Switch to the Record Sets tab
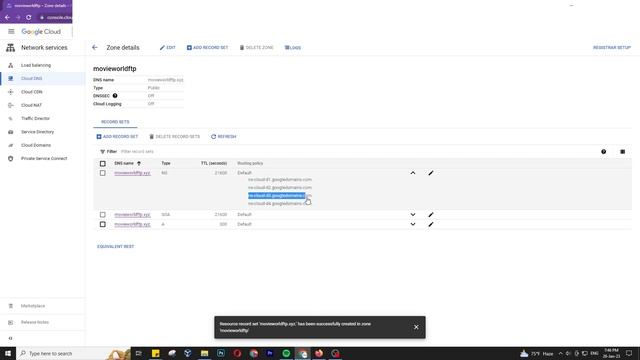Image resolution: width=640 pixels, height=360 pixels. 115,122
